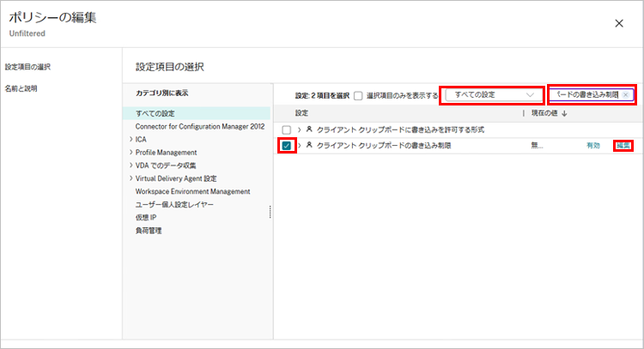Click user icon beside クリップボードの書き込み制限 row
Screen dimensions: 644x349
point(309,146)
